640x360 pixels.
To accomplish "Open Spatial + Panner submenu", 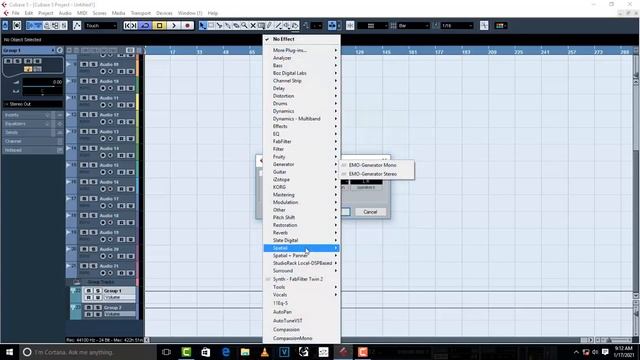I will coord(302,256).
